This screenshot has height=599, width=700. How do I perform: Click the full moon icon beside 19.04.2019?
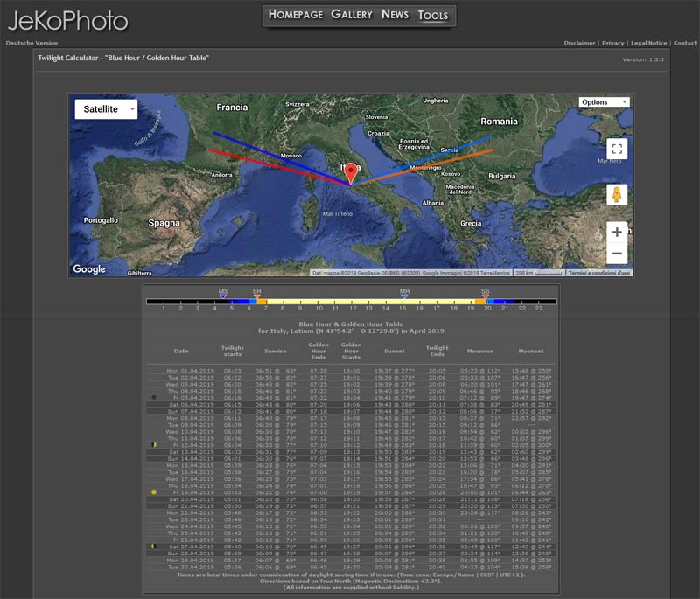tap(154, 492)
